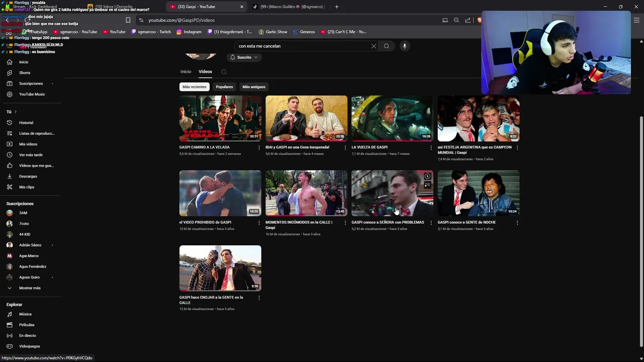Start voice search with microphone
The width and height of the screenshot is (644, 362).
[405, 46]
